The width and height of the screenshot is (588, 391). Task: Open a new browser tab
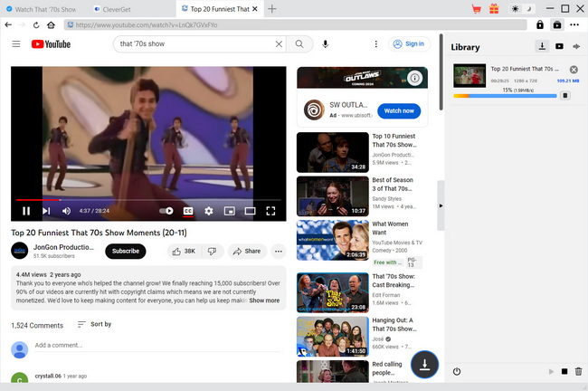click(x=272, y=9)
